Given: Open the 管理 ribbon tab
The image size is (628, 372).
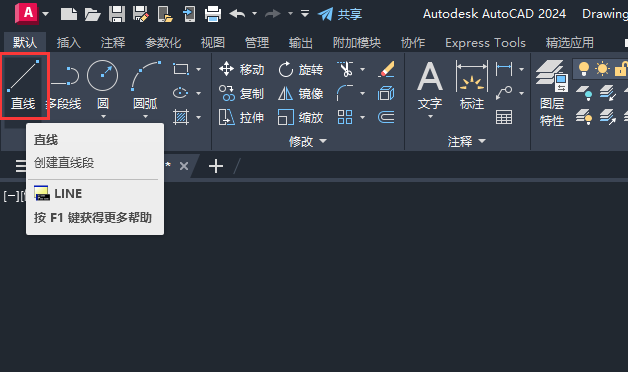Looking at the screenshot, I should click(x=257, y=42).
